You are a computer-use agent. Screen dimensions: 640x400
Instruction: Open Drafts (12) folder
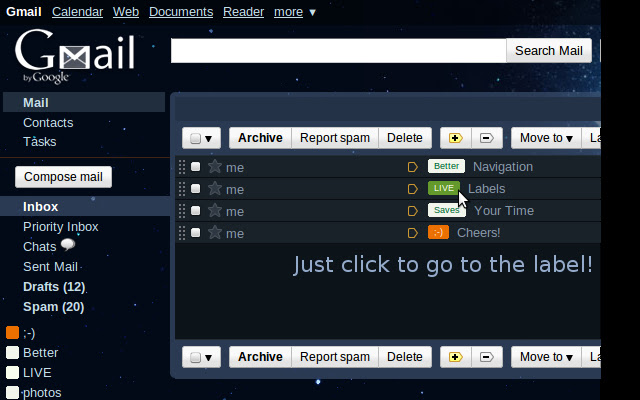(x=54, y=287)
